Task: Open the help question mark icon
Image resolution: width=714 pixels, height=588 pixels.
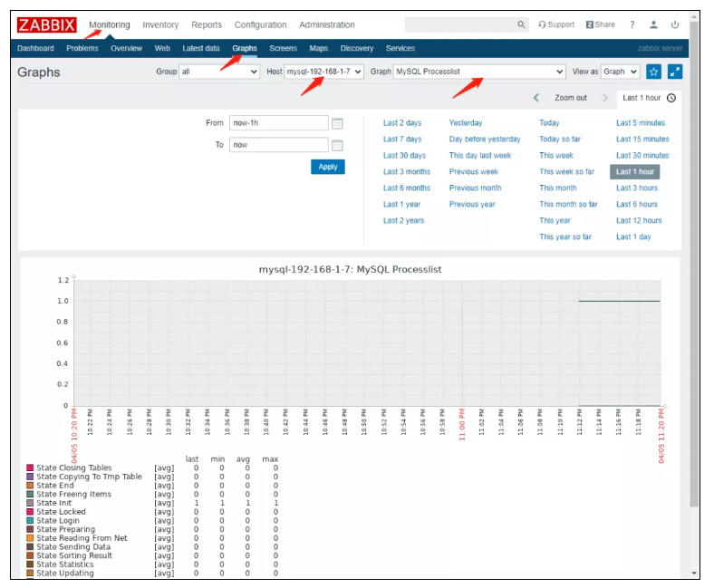Action: tap(632, 24)
